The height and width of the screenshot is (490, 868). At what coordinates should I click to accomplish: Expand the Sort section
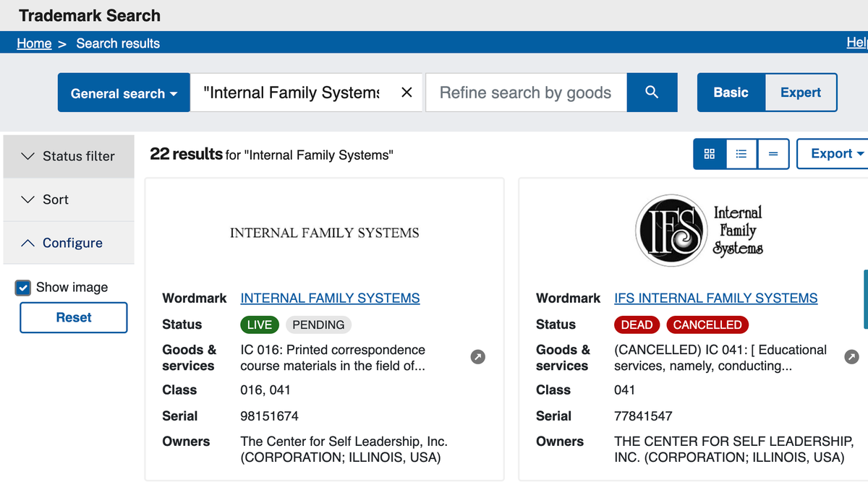(x=69, y=199)
